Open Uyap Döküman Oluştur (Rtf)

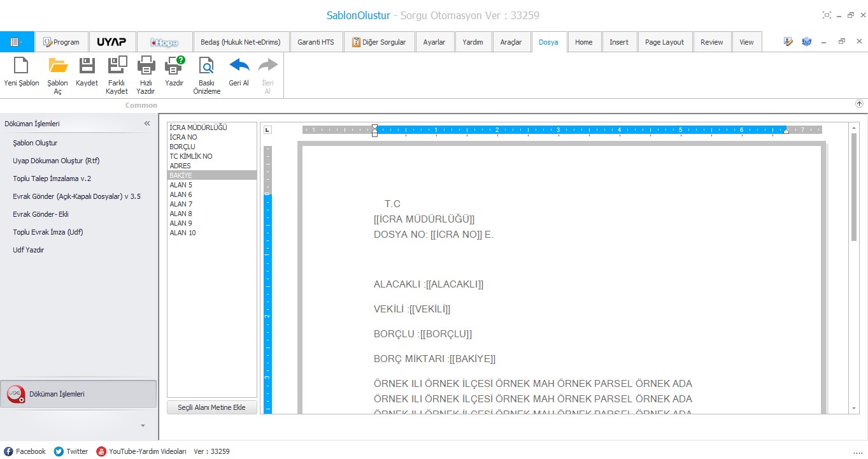pos(56,161)
